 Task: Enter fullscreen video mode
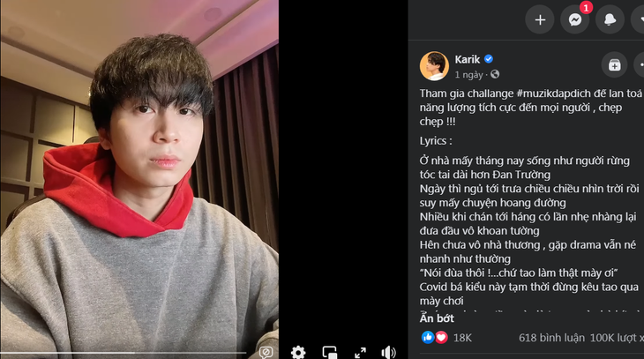[x=360, y=352]
